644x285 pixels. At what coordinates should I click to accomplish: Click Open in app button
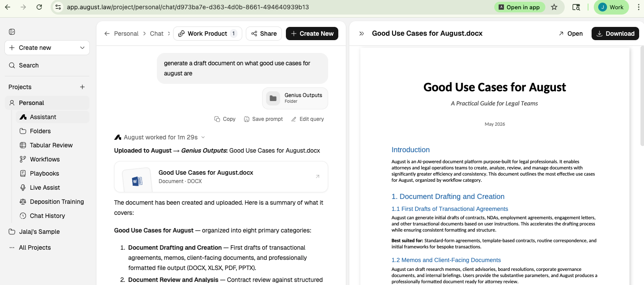(x=519, y=7)
